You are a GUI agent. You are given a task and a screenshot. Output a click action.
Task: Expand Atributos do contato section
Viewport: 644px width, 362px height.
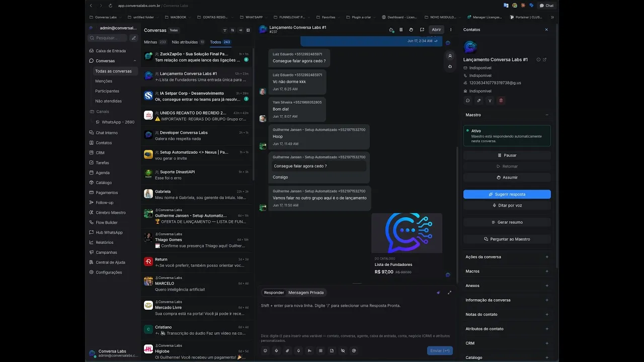click(x=547, y=329)
